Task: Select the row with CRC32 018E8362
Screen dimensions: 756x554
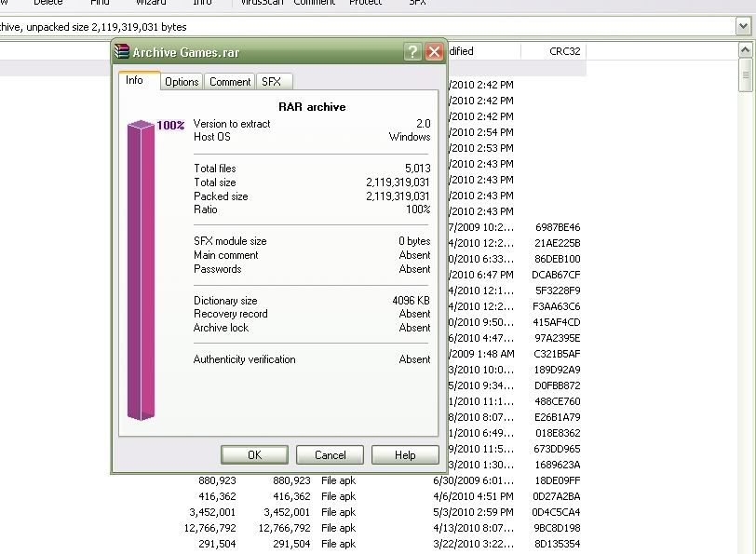Action: tap(517, 433)
